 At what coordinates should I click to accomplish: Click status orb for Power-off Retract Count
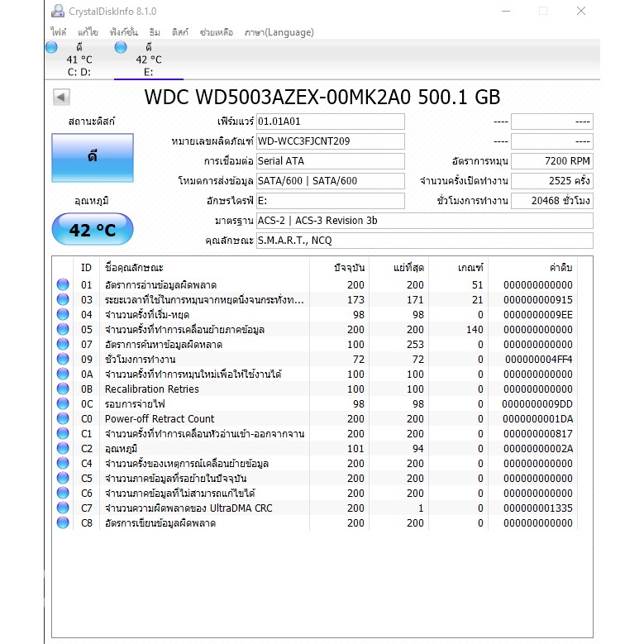tap(63, 419)
